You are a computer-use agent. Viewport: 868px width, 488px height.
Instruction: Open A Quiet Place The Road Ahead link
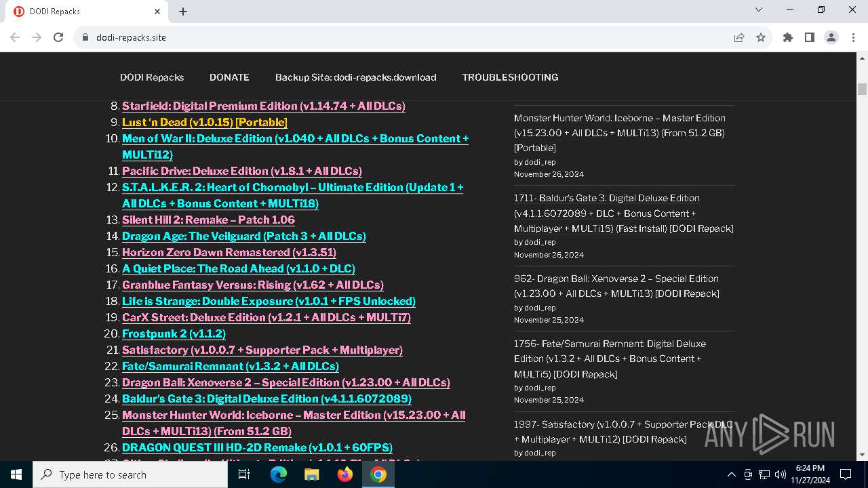239,268
